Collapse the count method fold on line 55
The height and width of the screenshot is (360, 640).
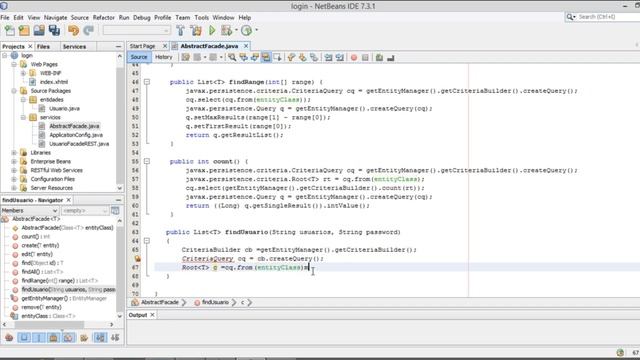(x=147, y=161)
